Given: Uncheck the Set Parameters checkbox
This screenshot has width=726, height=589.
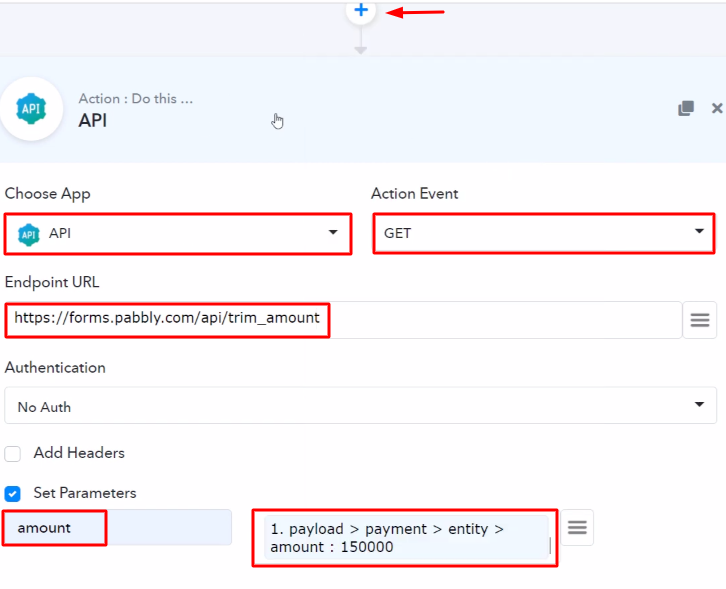Looking at the screenshot, I should (13, 494).
